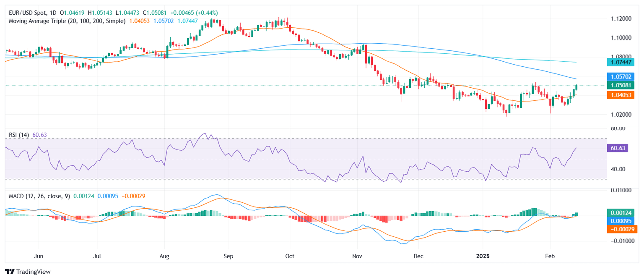This screenshot has width=644, height=280.
Task: Click the purple 60.63 RSI value tag
Action: tap(617, 148)
